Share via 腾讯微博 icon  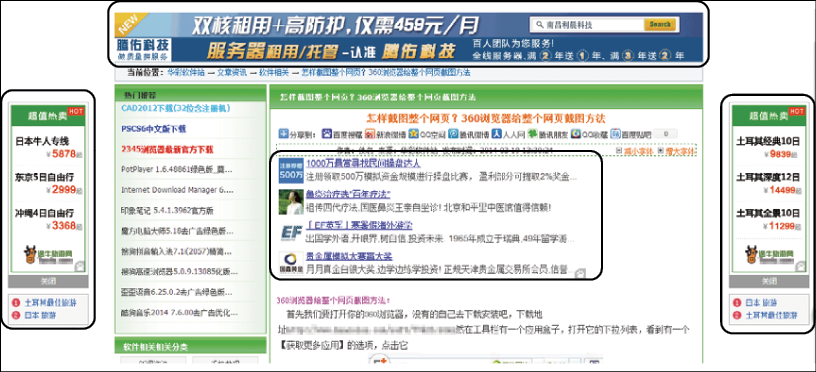453,133
